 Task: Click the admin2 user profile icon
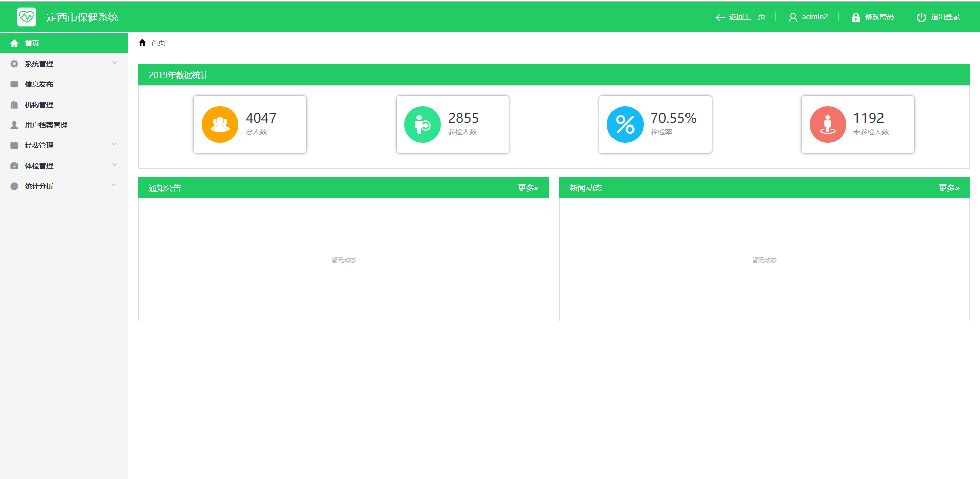click(x=793, y=17)
